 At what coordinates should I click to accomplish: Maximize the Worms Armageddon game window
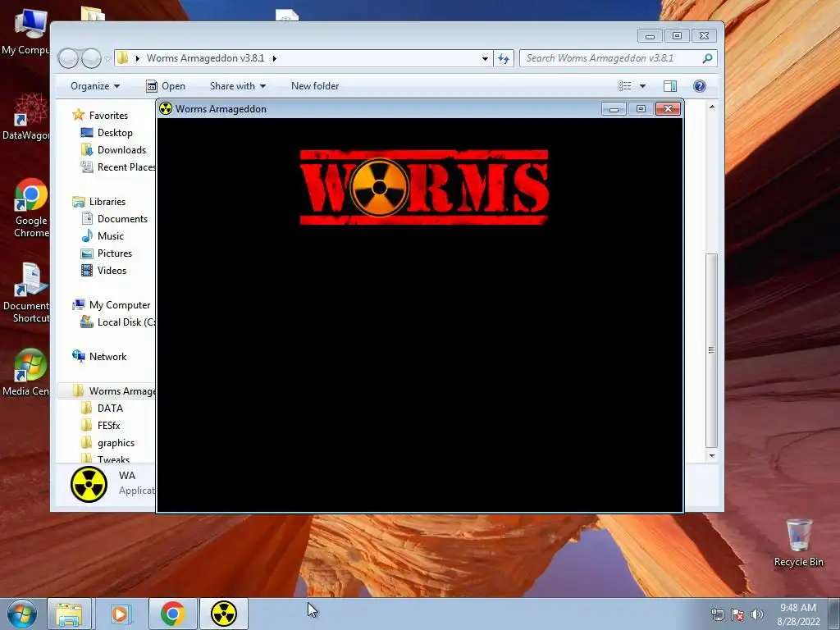point(641,109)
